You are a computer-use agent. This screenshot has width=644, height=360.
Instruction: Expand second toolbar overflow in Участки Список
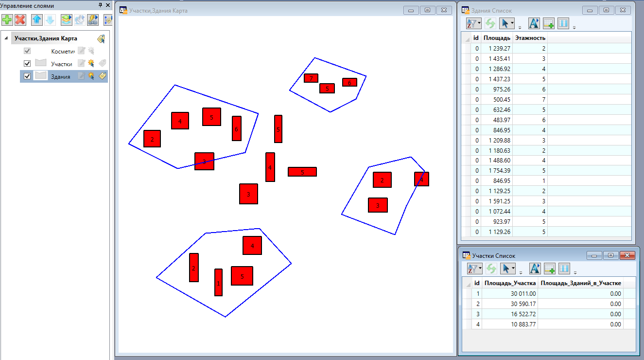pos(574,272)
